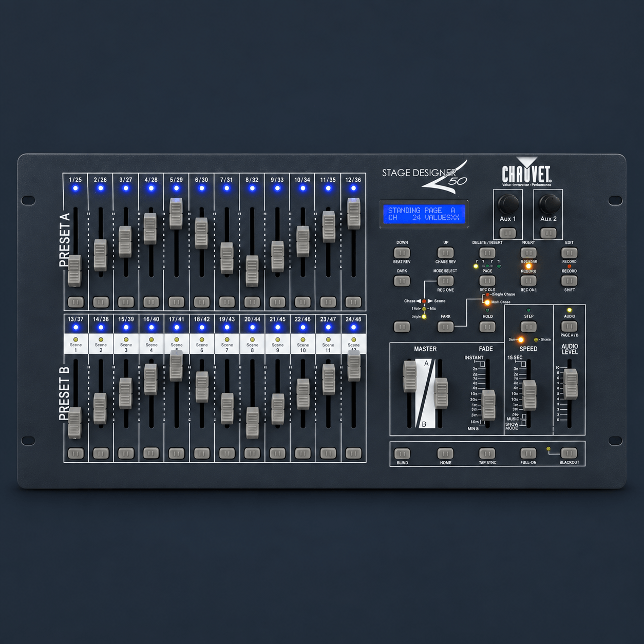Click the DOWN / BEAT REV button
Viewport: 644px width, 644px height.
point(402,253)
